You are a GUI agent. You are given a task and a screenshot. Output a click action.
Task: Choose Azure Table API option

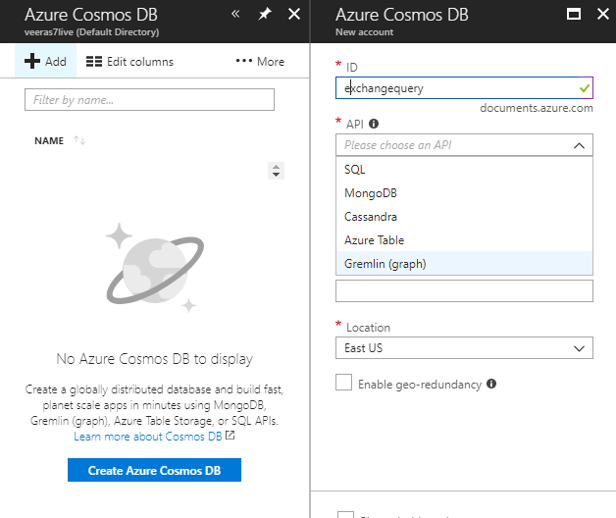tap(464, 240)
